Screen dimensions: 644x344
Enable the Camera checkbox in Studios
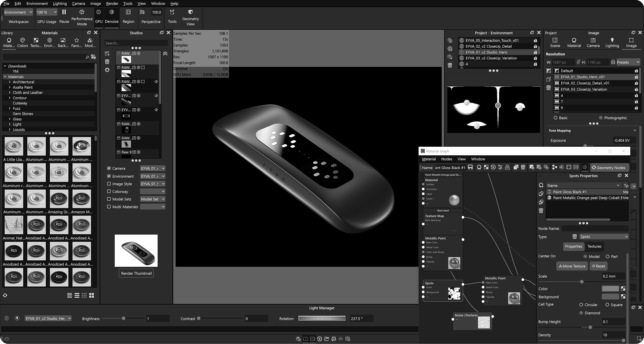coord(109,168)
